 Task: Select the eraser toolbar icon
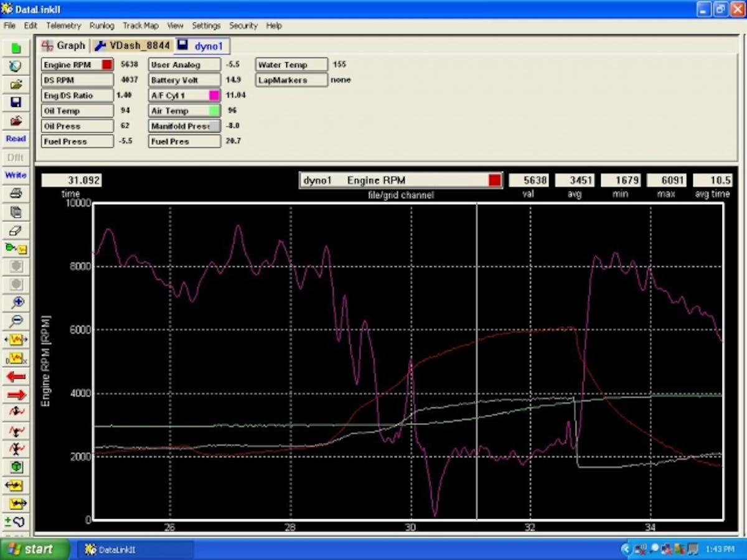click(14, 230)
